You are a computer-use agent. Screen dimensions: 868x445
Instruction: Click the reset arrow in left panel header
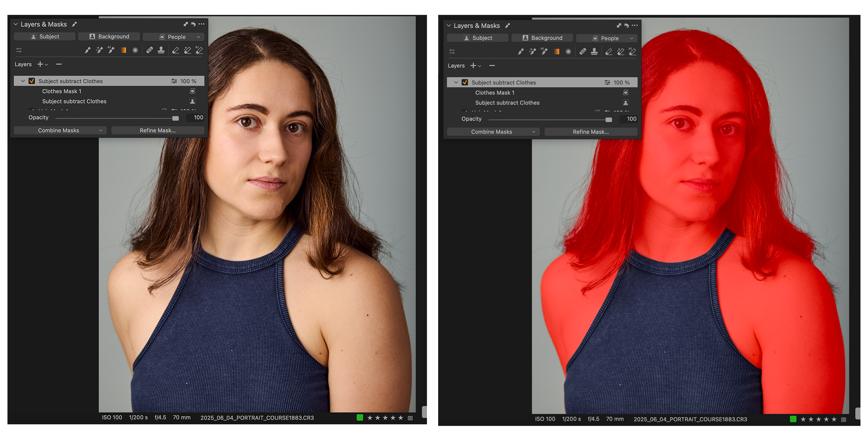coord(193,24)
